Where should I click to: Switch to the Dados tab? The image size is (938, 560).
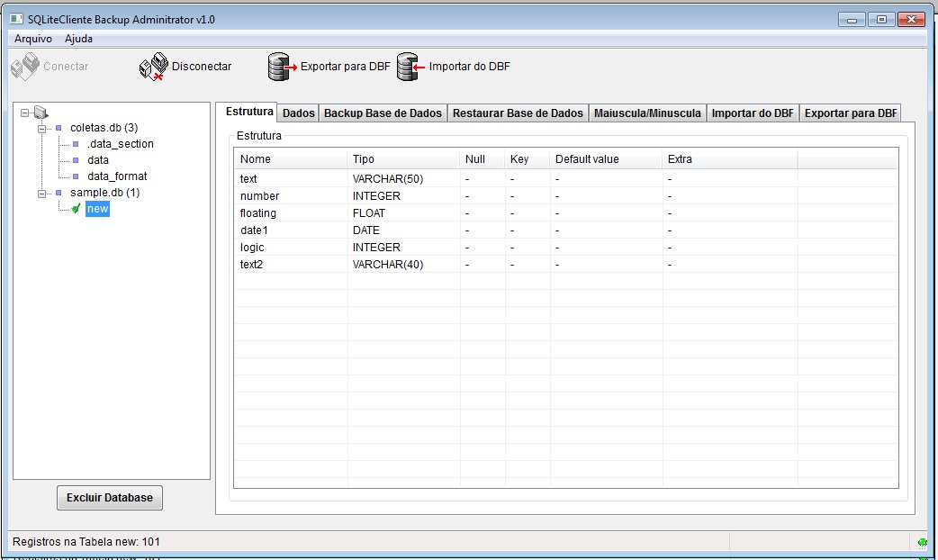click(299, 113)
